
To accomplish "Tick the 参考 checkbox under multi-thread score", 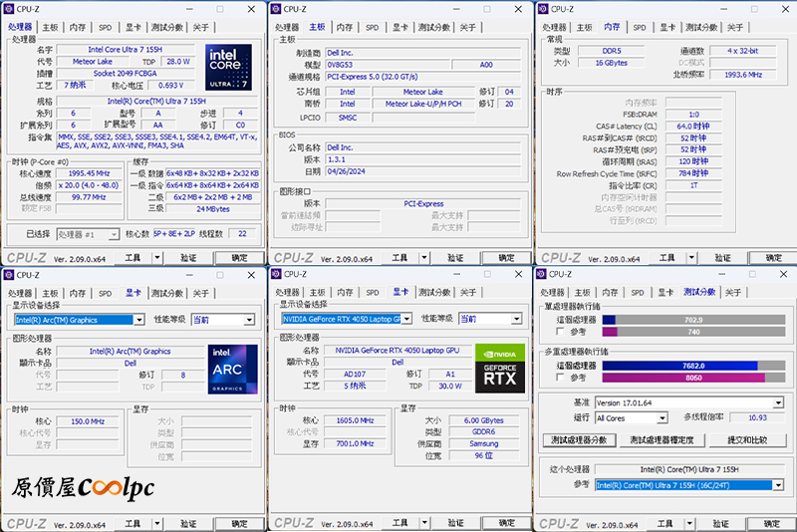I will [560, 378].
